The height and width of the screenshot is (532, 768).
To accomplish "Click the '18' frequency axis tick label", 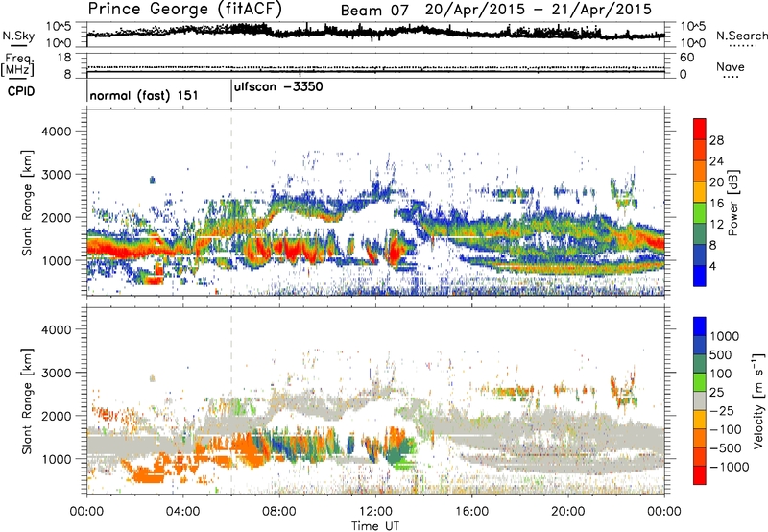I will tap(64, 58).
